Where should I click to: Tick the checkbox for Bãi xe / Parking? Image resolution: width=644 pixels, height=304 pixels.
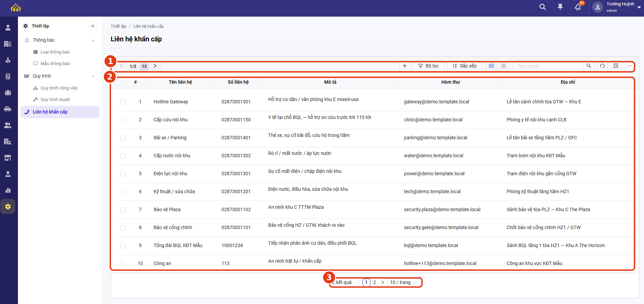pos(123,138)
